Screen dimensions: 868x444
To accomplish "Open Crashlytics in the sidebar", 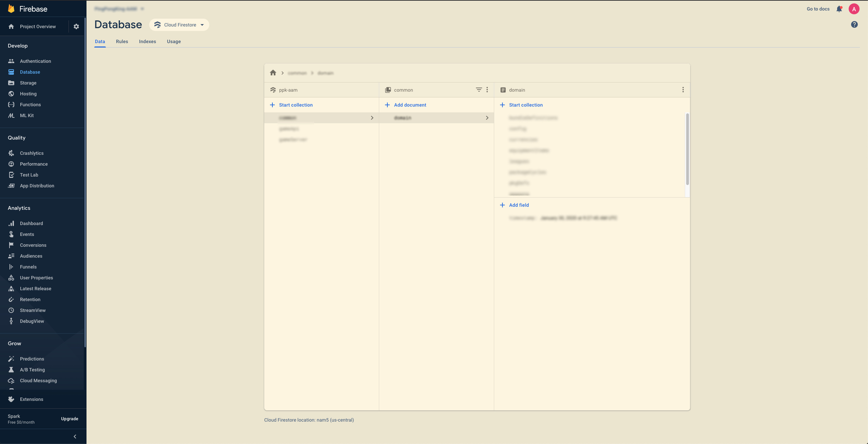I will [x=32, y=153].
